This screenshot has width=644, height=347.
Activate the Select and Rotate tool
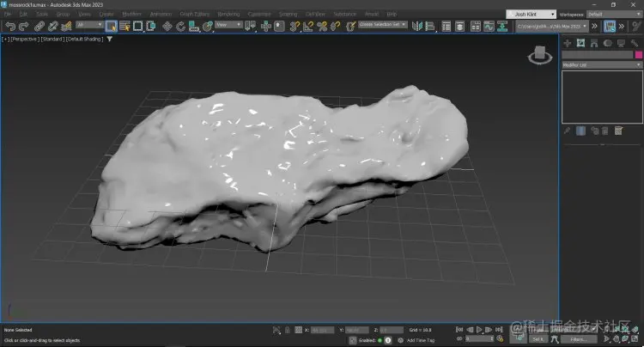(180, 27)
